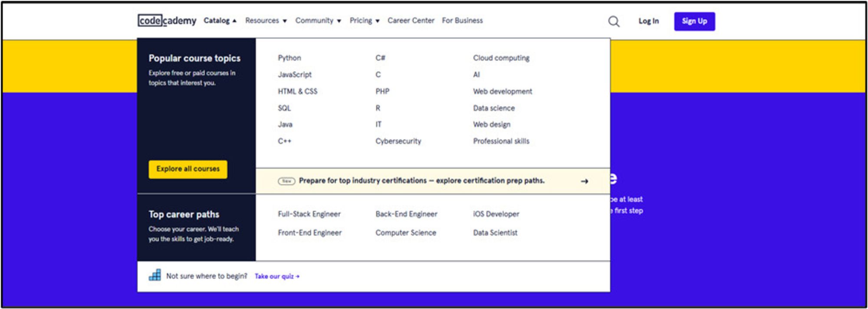The width and height of the screenshot is (868, 309).
Task: Choose the Cybersecurity topic
Action: pos(398,141)
